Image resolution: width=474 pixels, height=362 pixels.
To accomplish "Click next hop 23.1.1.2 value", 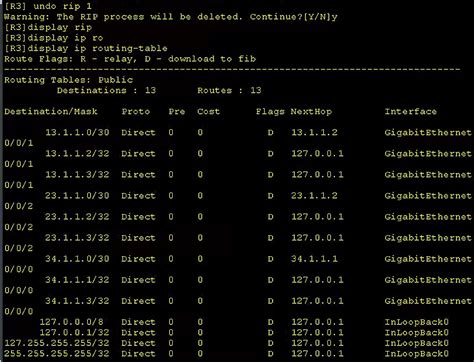I will (x=314, y=196).
